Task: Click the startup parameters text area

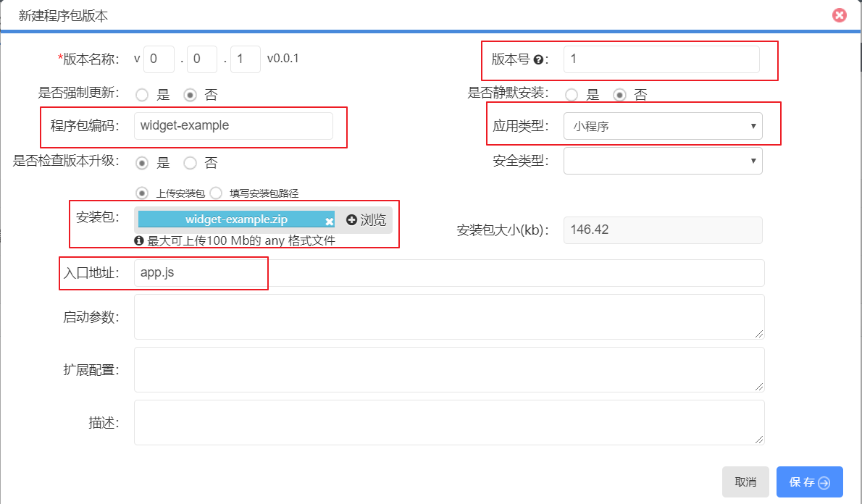Action: pos(449,316)
